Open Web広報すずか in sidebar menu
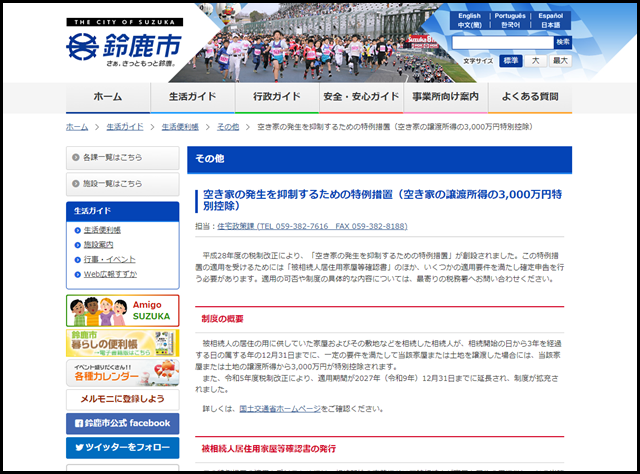The image size is (640, 474). tap(110, 274)
